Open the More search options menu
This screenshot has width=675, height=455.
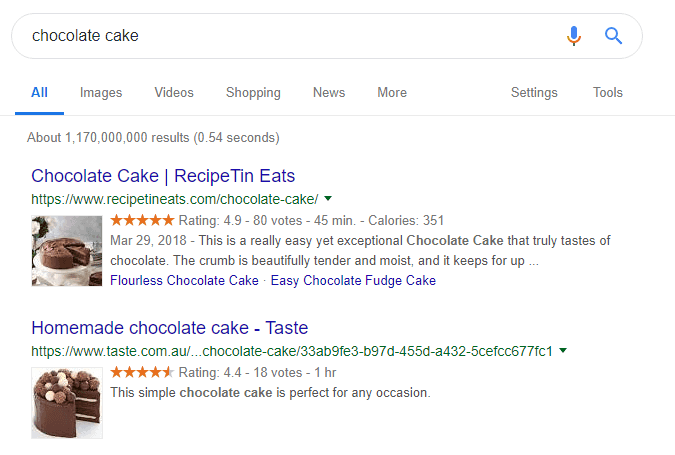coord(391,93)
